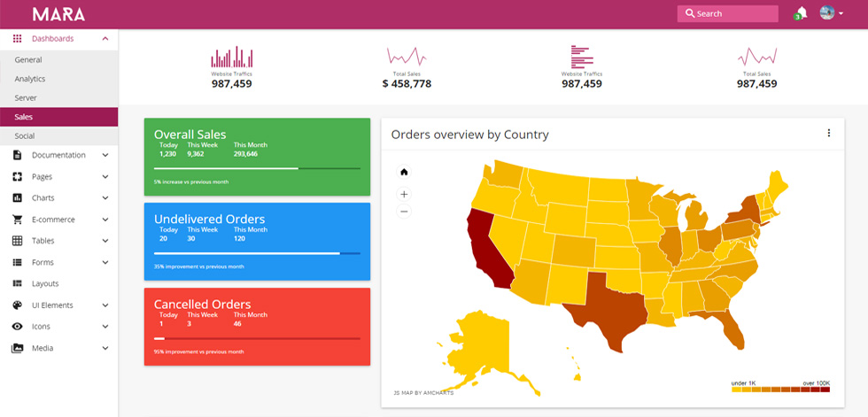Open the notifications bell icon
The height and width of the screenshot is (417, 868).
coord(801,12)
